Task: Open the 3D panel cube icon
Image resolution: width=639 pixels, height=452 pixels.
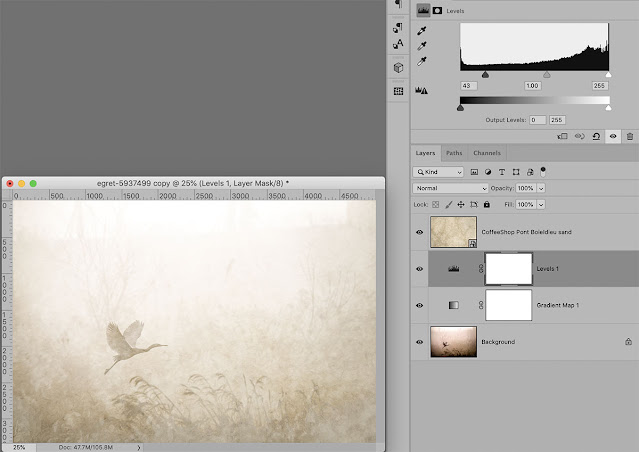Action: [x=398, y=68]
